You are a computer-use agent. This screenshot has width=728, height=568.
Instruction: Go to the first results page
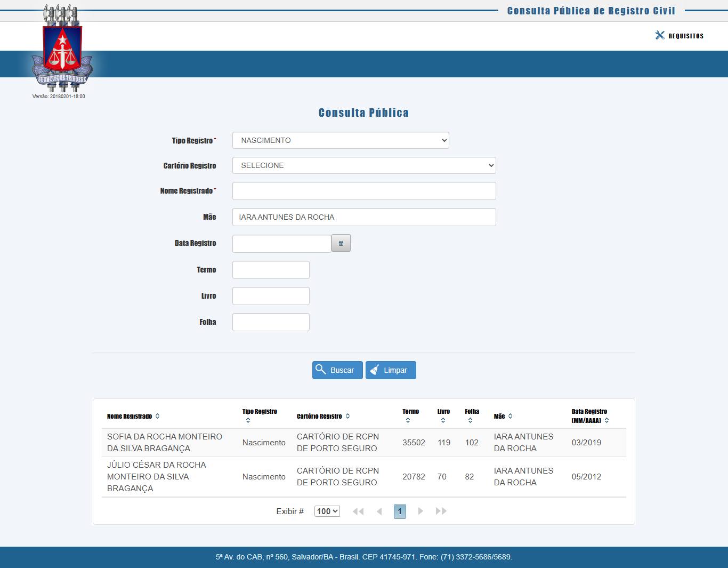pyautogui.click(x=358, y=511)
